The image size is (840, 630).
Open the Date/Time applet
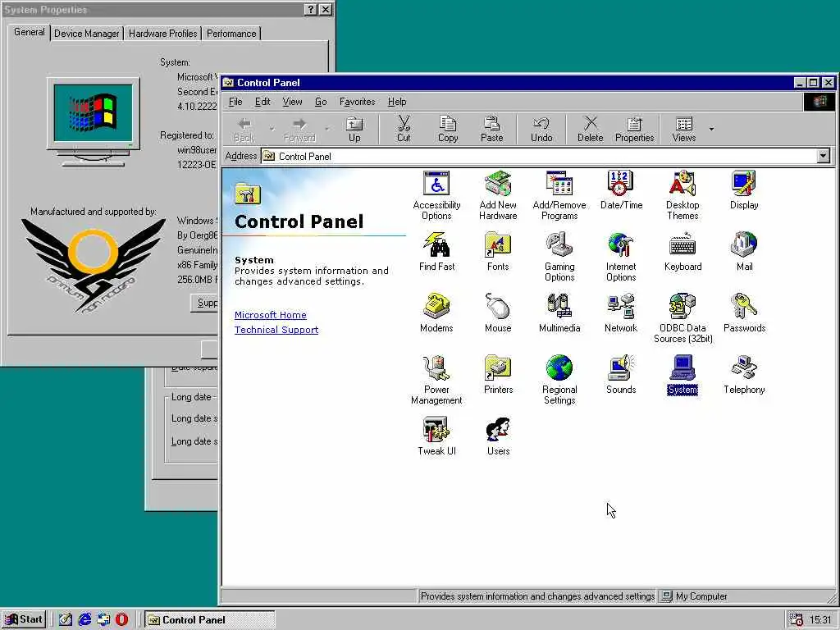(x=621, y=190)
